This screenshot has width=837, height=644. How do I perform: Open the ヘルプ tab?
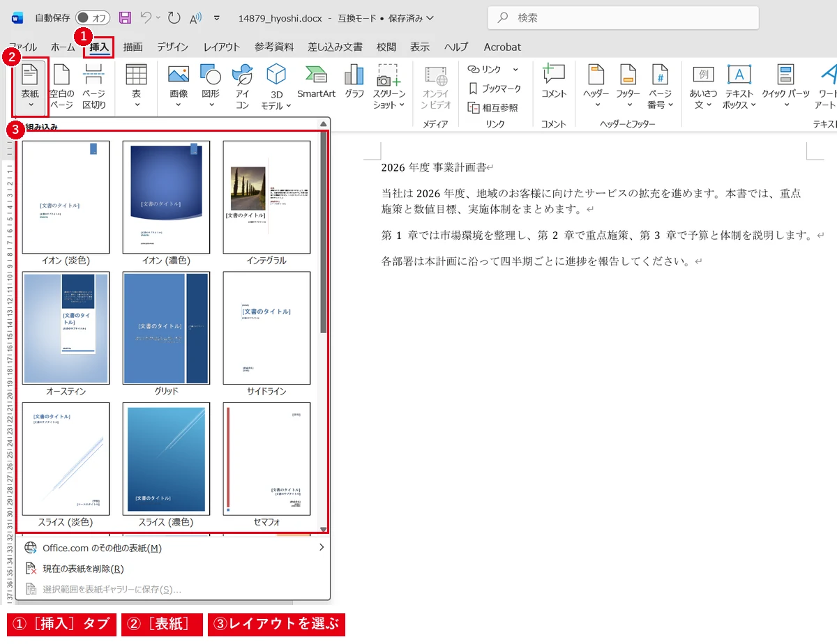457,47
